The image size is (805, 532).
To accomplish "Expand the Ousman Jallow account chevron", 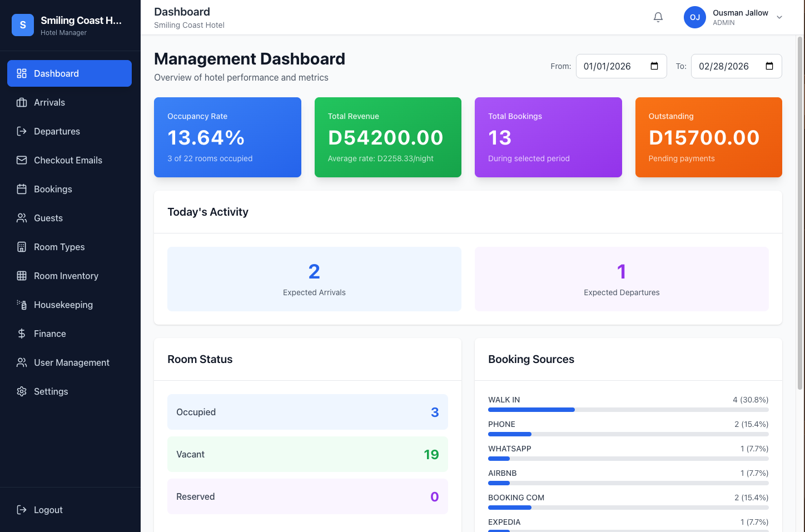I will pyautogui.click(x=779, y=17).
